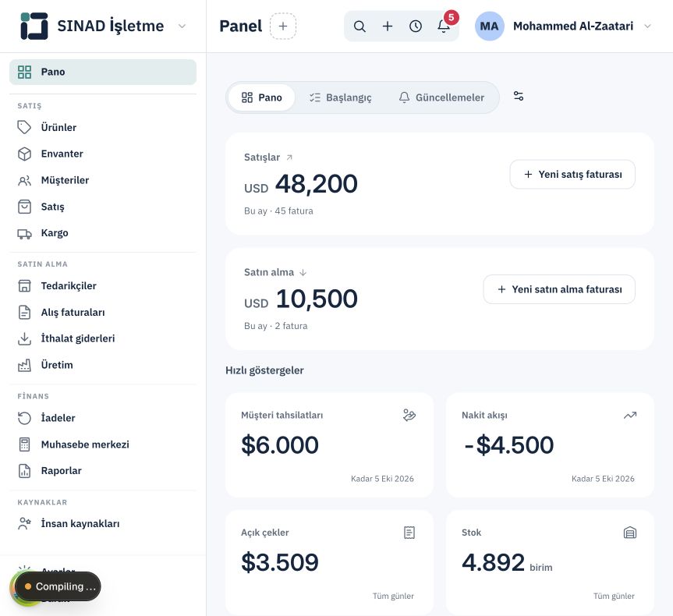Click the plus quick-create icon in toolbar
The width and height of the screenshot is (673, 616).
tap(387, 27)
